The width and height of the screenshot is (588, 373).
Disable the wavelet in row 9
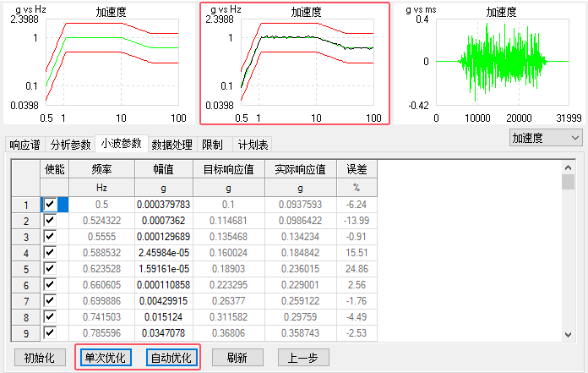(x=50, y=333)
